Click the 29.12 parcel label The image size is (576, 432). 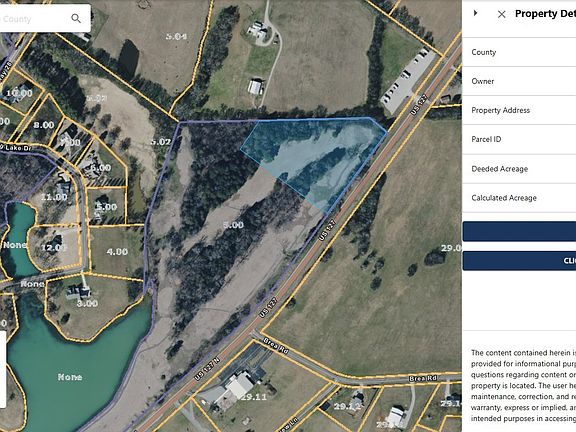click(347, 406)
